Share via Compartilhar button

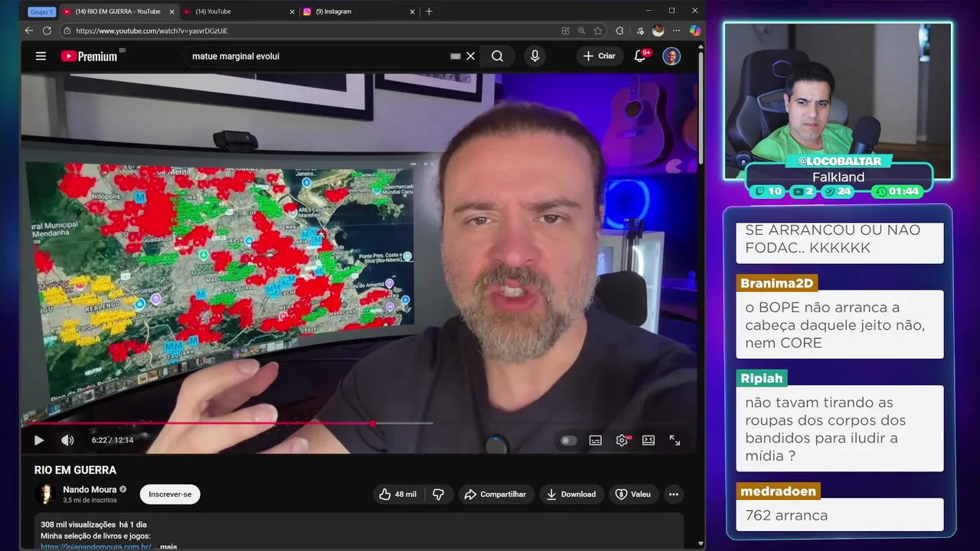495,494
